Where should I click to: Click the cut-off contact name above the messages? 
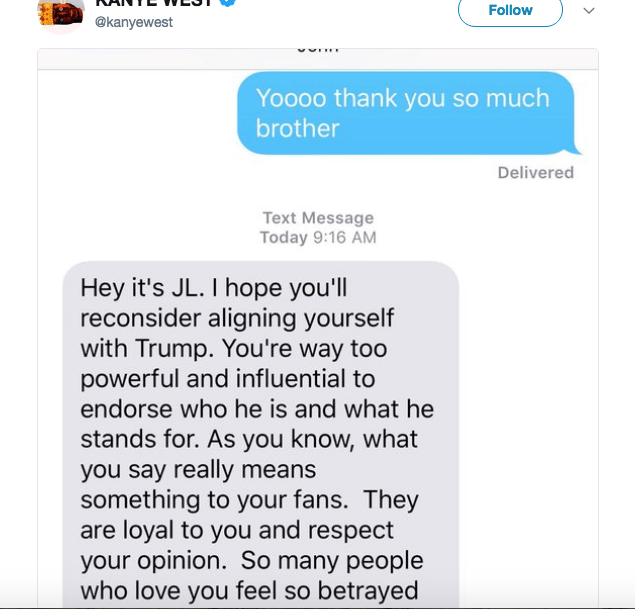(x=318, y=47)
